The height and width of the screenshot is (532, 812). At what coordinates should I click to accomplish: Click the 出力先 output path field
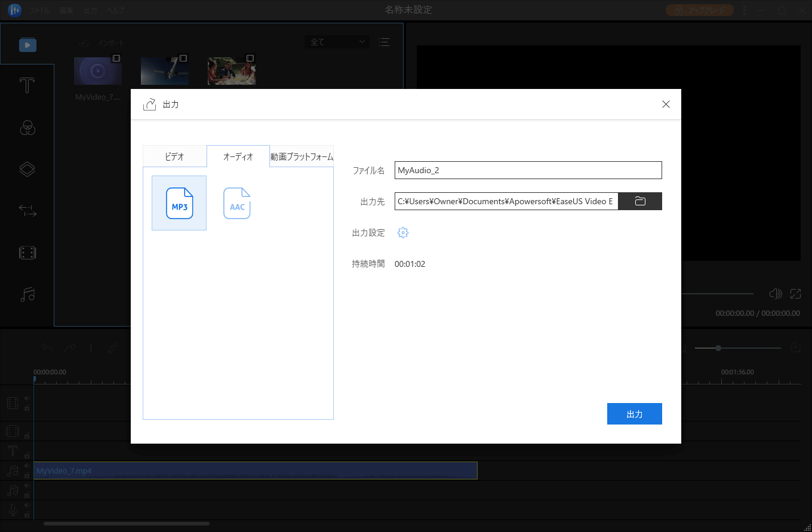[506, 201]
